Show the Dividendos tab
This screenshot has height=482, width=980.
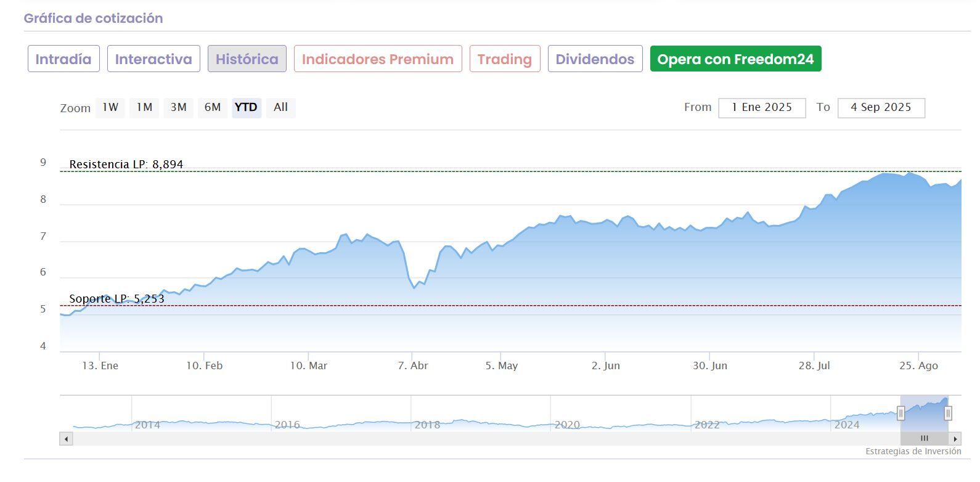pyautogui.click(x=595, y=59)
